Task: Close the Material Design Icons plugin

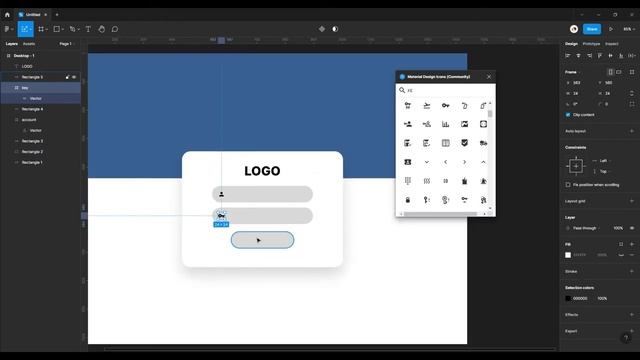Action: 489,77
